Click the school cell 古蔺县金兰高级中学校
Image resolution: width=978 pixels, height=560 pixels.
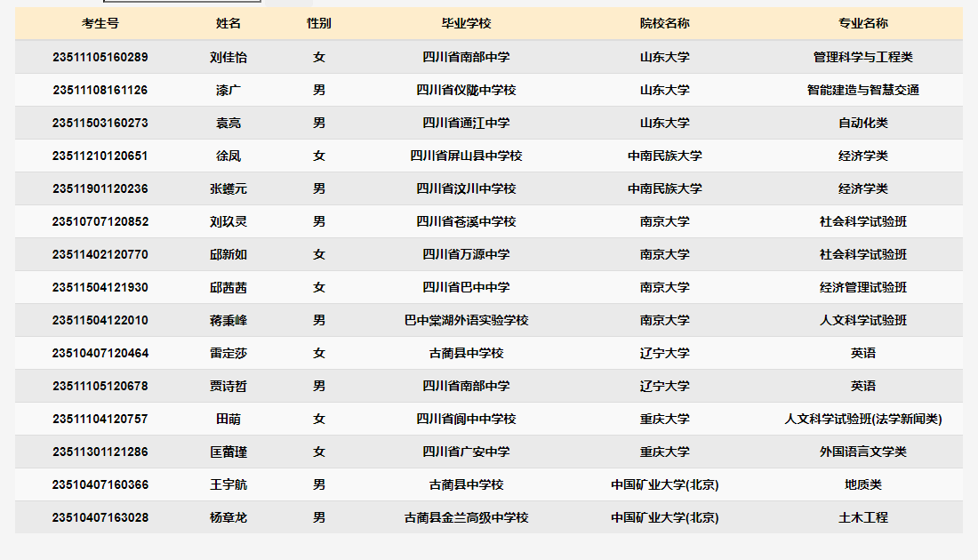point(466,518)
